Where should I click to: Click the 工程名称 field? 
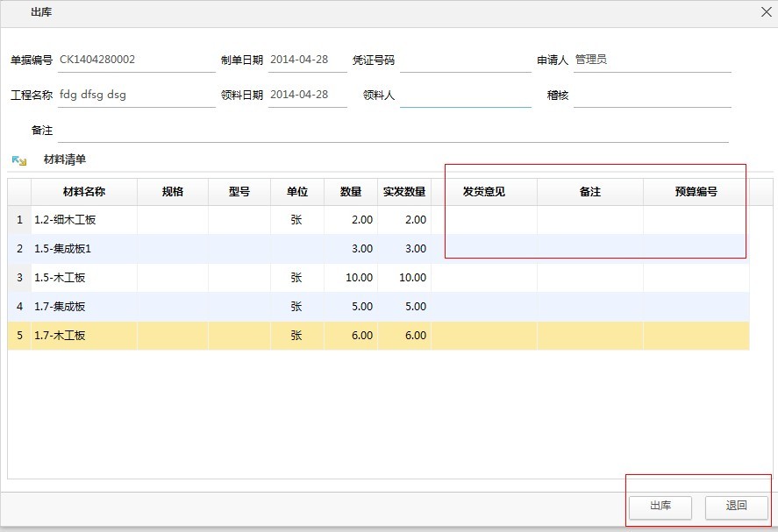click(x=136, y=96)
